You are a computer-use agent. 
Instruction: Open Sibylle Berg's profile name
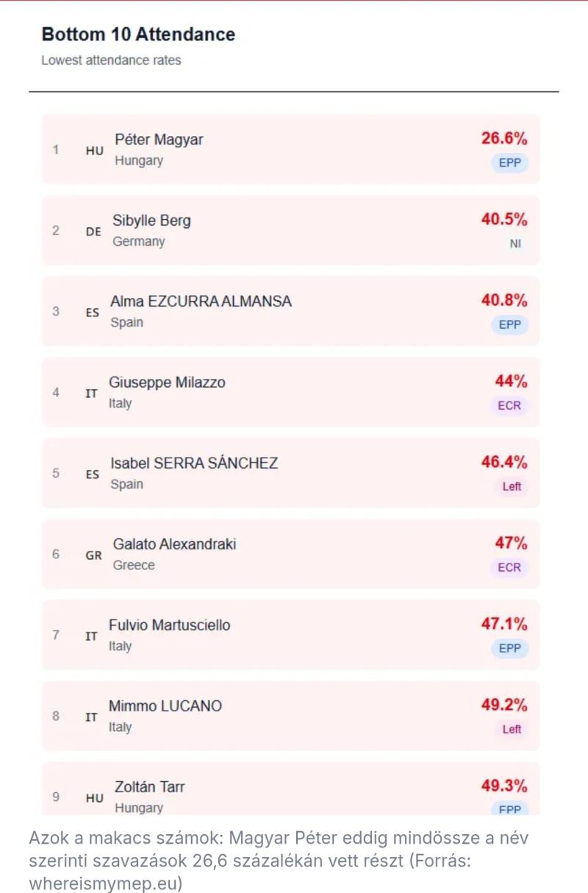(x=151, y=221)
